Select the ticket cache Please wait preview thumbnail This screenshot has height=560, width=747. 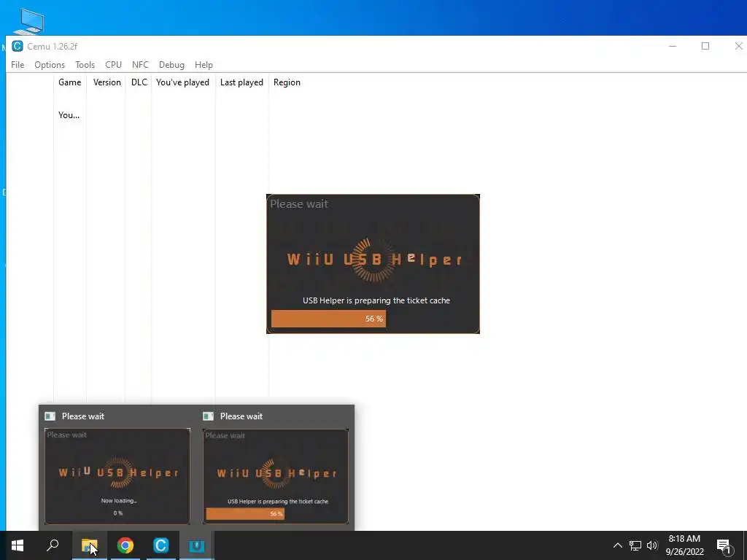click(275, 476)
